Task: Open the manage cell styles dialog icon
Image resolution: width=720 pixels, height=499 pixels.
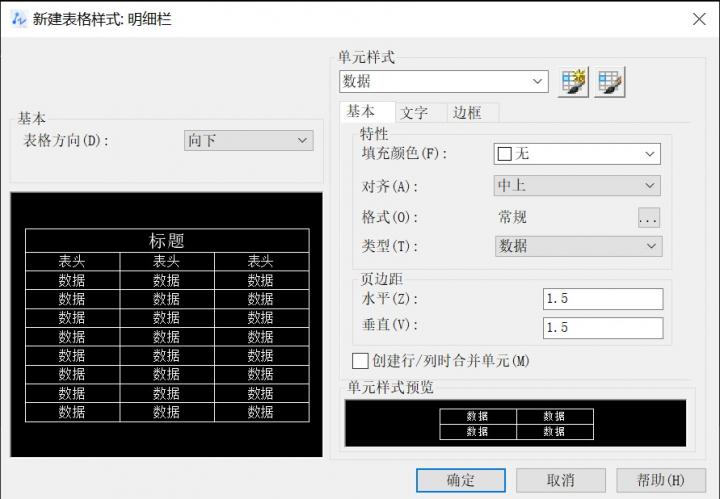Action: (610, 82)
